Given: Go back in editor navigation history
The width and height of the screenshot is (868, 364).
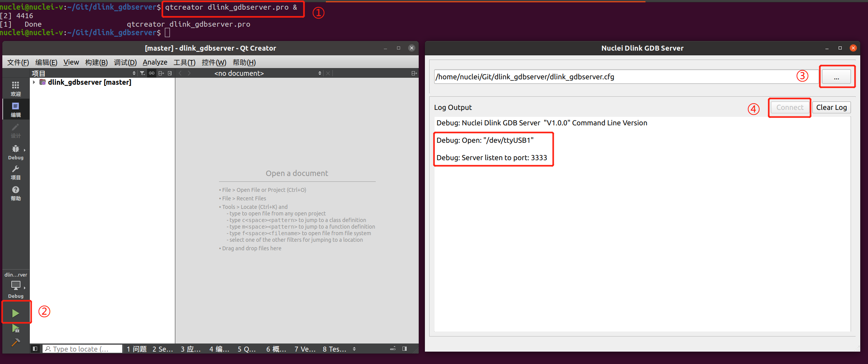Looking at the screenshot, I should tap(180, 73).
